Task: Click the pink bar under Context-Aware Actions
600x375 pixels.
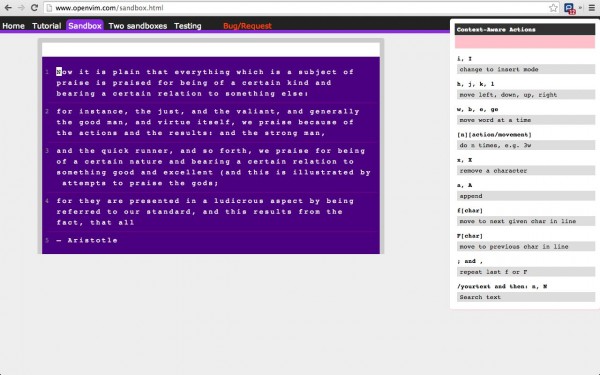Action: point(525,42)
